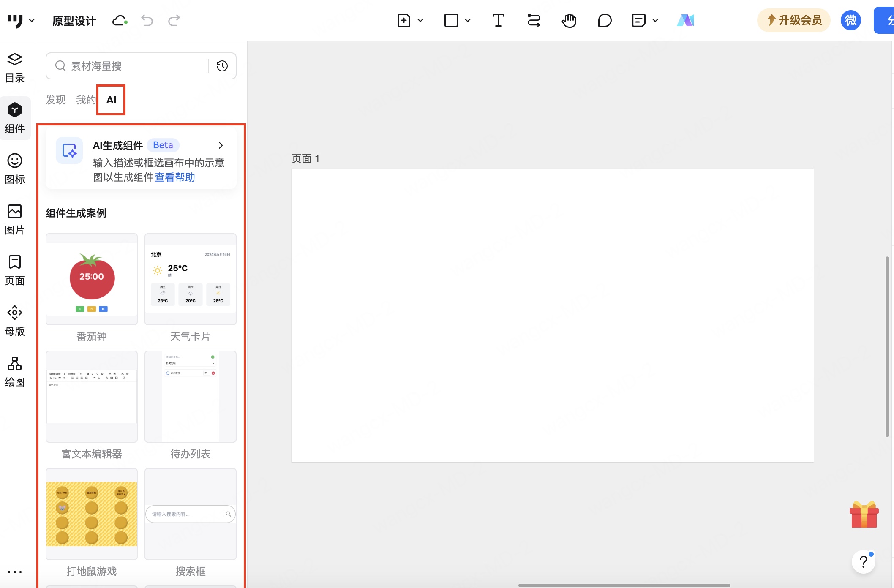Expand the shape tool dropdown arrow
The width and height of the screenshot is (894, 588).
tap(468, 20)
